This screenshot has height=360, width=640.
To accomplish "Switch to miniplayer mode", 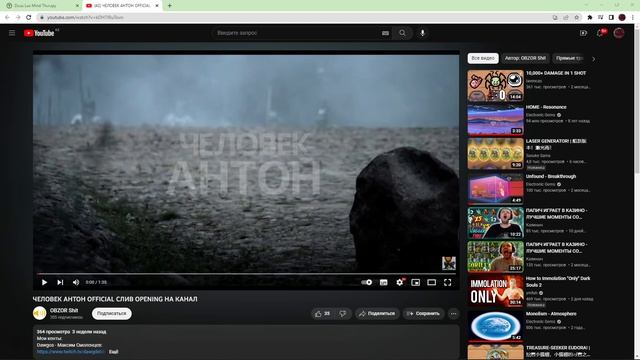I will [416, 282].
